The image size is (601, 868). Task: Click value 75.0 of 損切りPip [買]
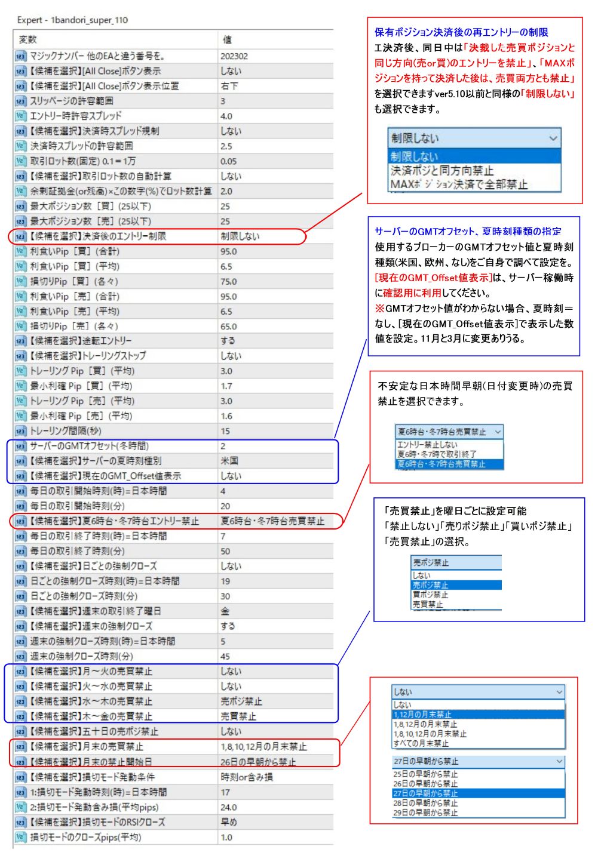click(228, 281)
